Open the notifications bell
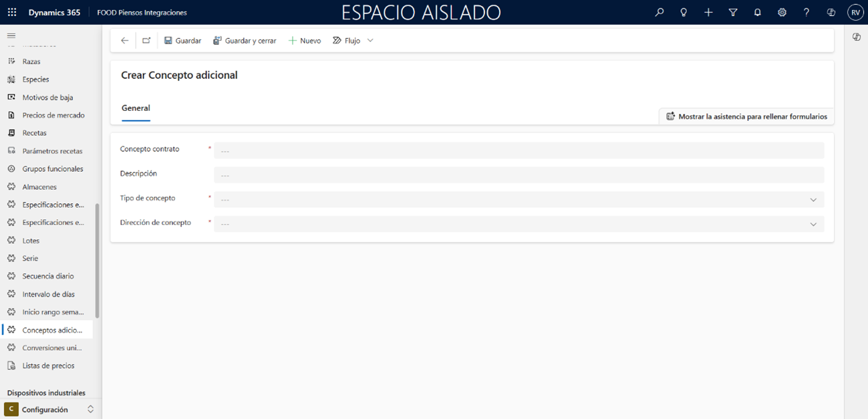The width and height of the screenshot is (868, 419). click(x=757, y=12)
